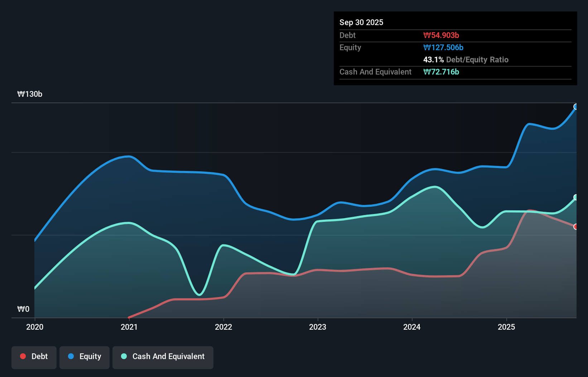The height and width of the screenshot is (377, 588).
Task: Click the Debt value ₩54.903b in tooltip
Action: [x=441, y=35]
